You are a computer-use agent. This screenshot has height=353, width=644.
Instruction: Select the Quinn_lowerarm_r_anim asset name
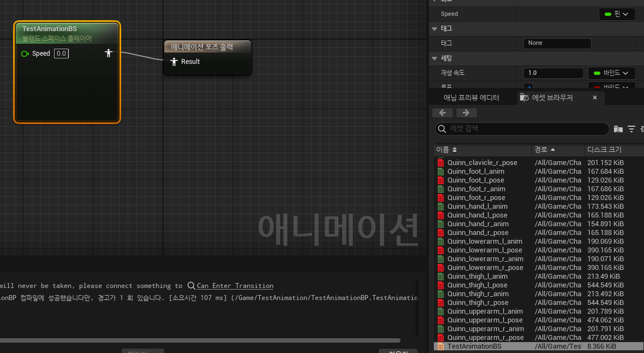486,259
